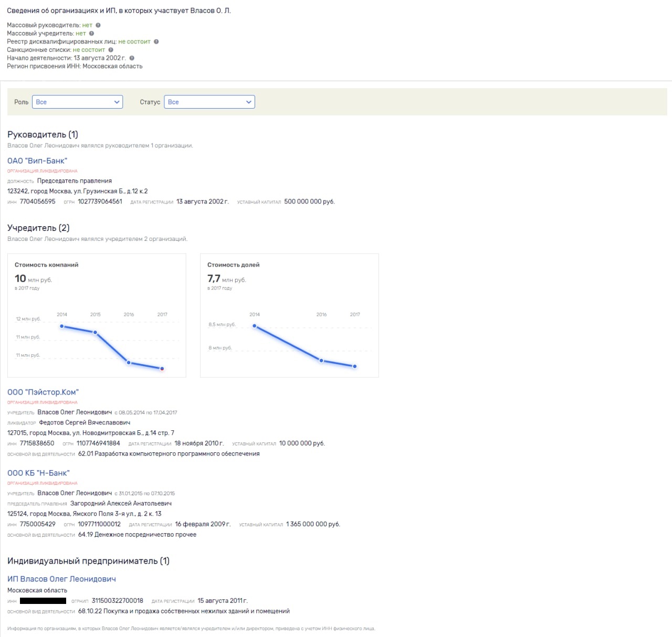672x637 pixels.
Task: Click registration date 16 февраля 2009 г.
Action: pos(203,524)
